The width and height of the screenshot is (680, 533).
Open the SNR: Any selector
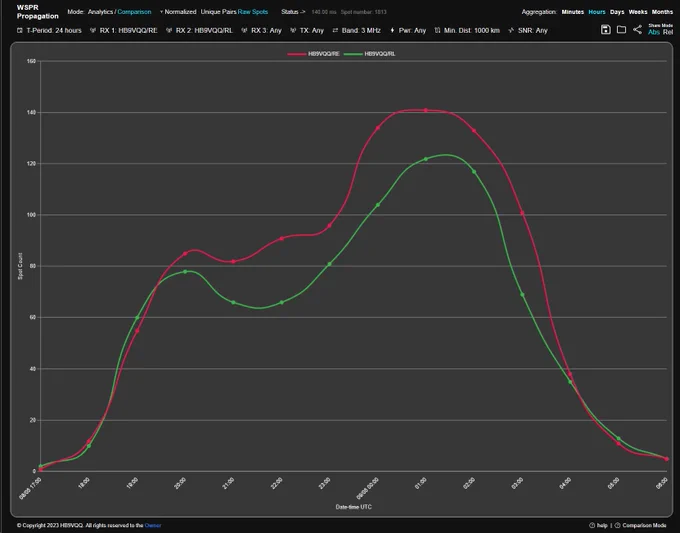(533, 30)
